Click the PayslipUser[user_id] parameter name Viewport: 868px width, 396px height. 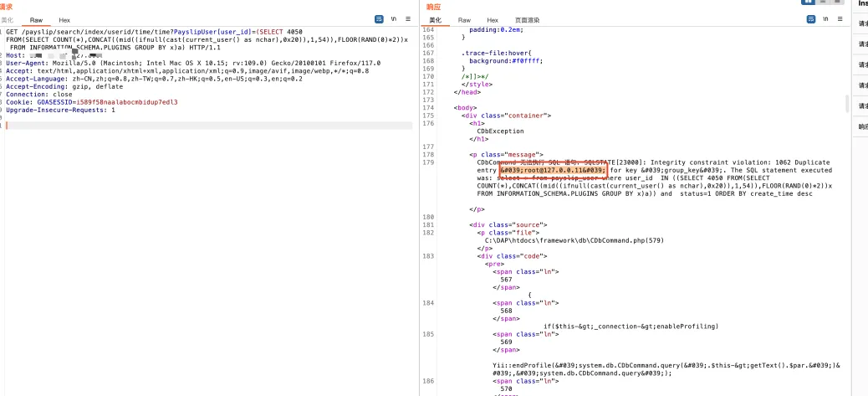coord(213,32)
